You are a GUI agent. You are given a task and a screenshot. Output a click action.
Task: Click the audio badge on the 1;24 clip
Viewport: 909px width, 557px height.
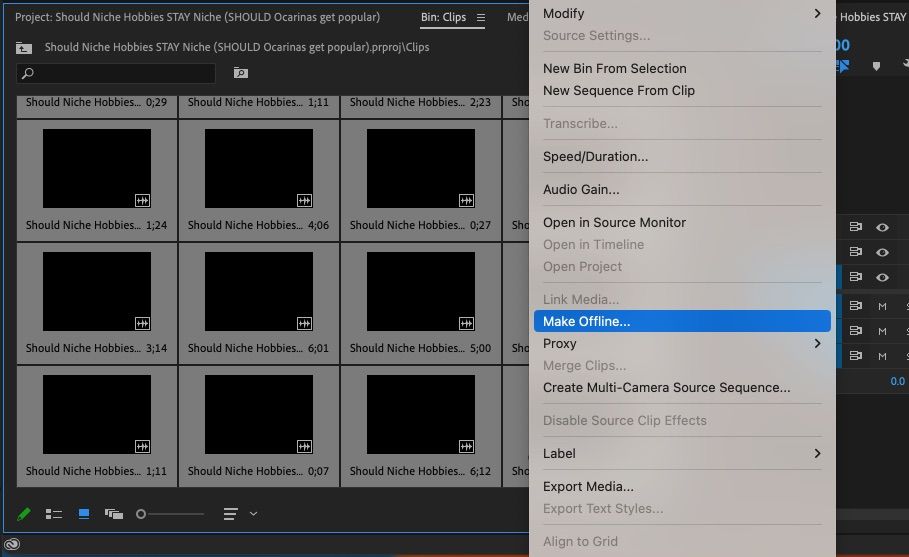click(142, 201)
